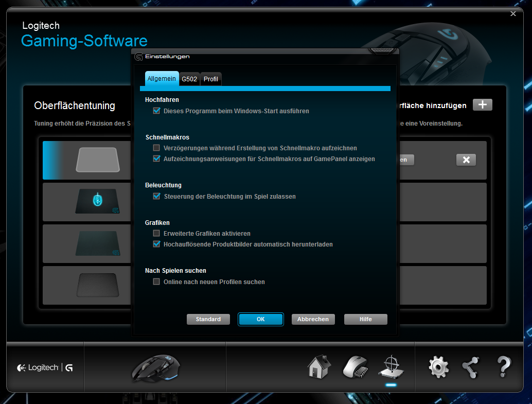Open the mouse onboard memory settings icon
Viewport: 532px width, 404px height.
coord(356,366)
